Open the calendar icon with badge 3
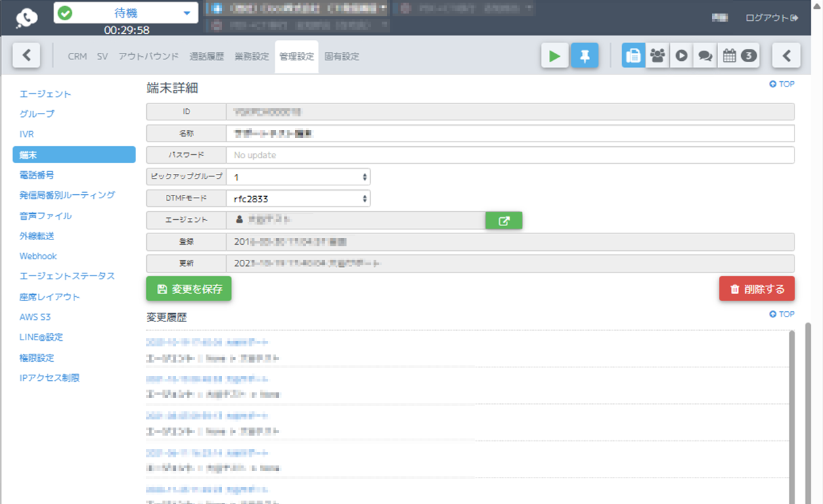Viewport: 823px width, 504px height. 738,56
